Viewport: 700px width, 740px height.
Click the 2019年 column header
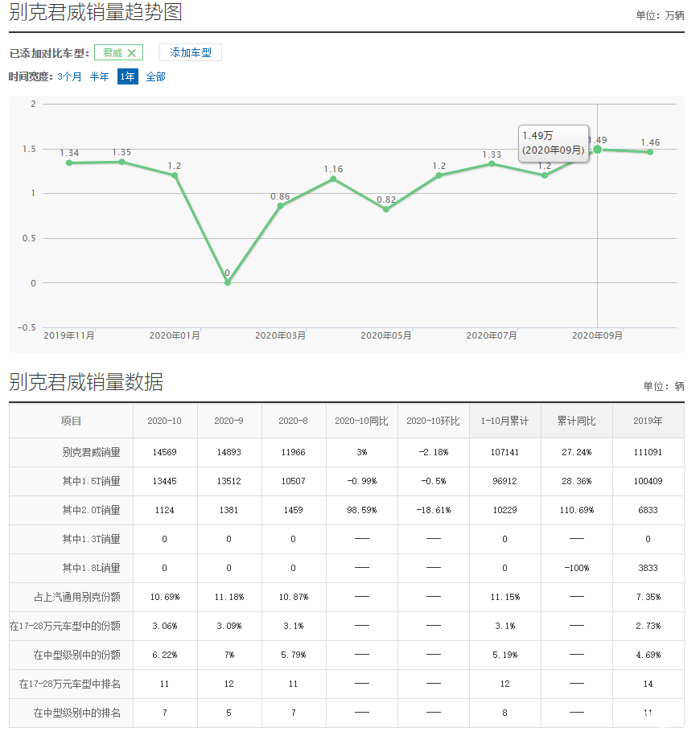[648, 421]
